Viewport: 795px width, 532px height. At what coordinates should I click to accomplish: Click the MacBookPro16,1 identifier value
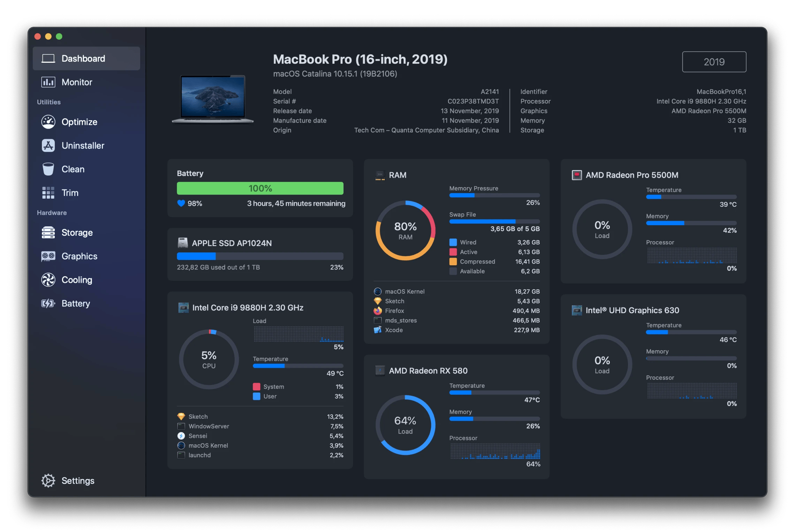click(721, 92)
